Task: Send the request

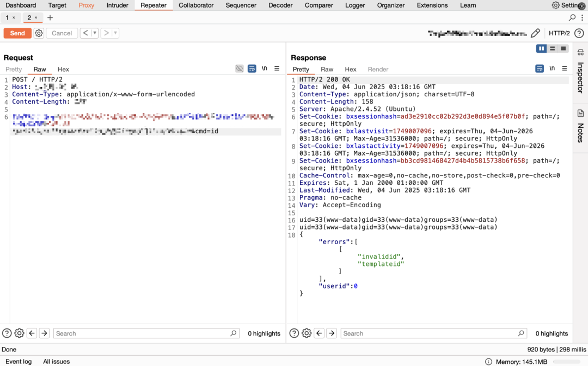Action: (x=17, y=33)
